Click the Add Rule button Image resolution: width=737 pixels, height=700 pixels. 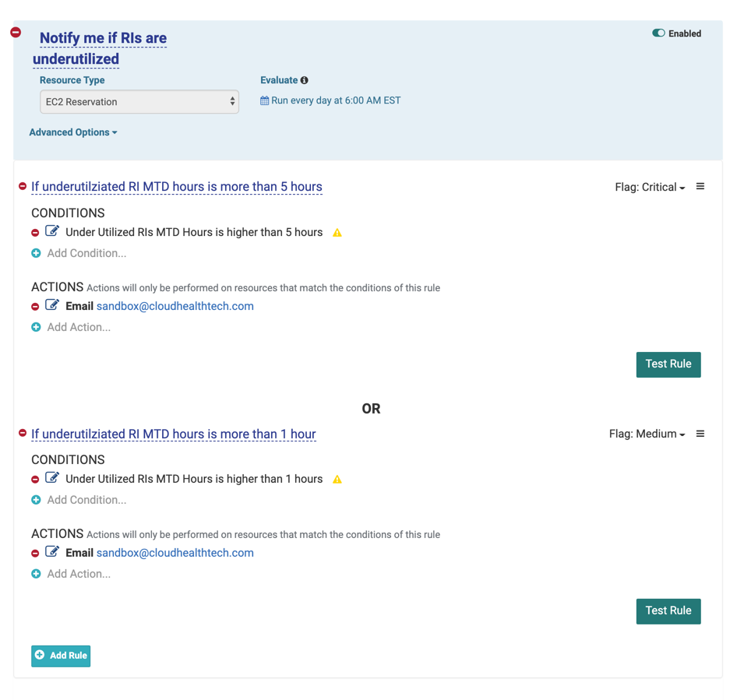[61, 656]
